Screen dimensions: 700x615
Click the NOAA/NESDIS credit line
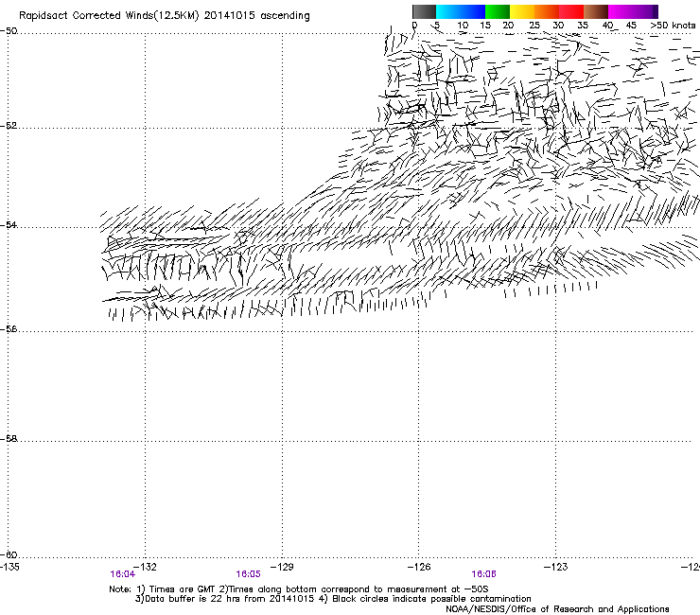[557, 609]
